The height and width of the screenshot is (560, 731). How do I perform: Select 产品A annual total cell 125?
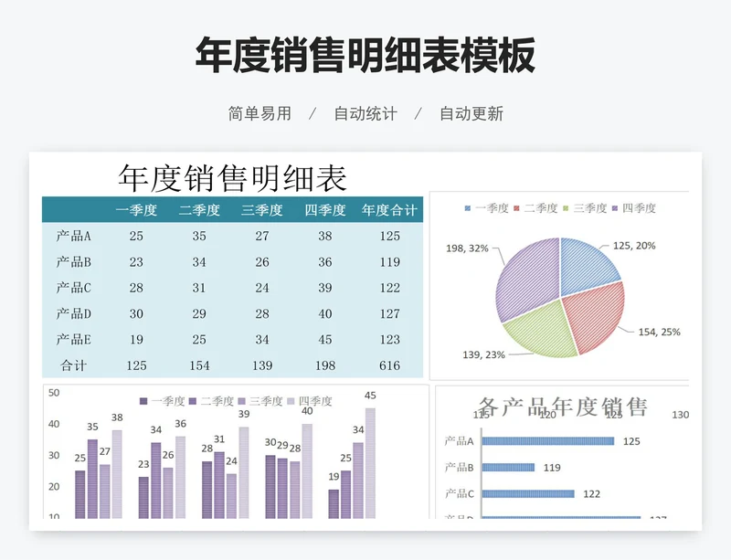coord(390,236)
